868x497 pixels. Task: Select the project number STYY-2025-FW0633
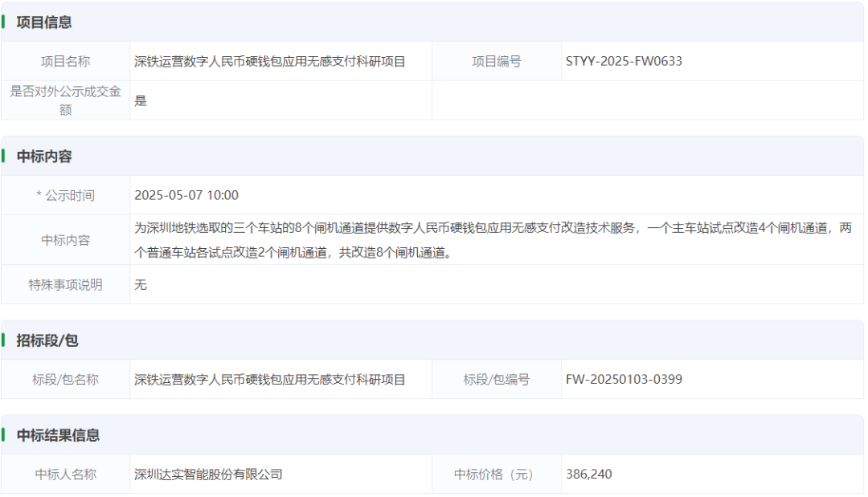point(624,61)
